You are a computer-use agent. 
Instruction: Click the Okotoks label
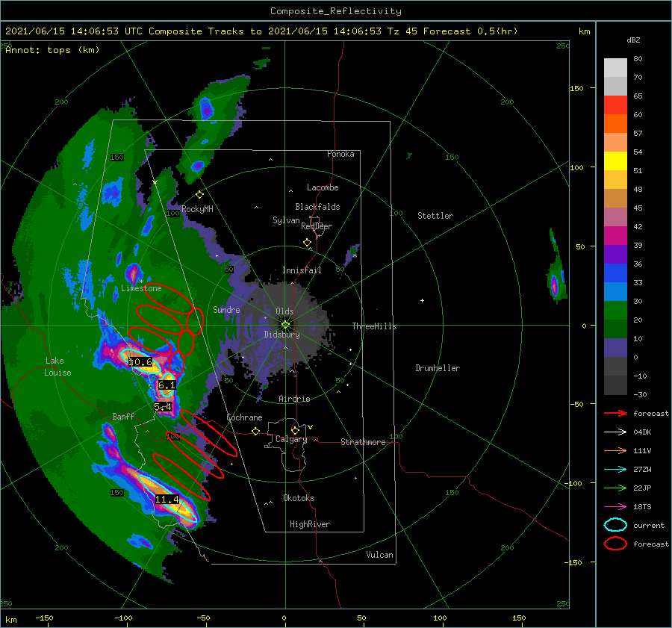click(x=299, y=498)
